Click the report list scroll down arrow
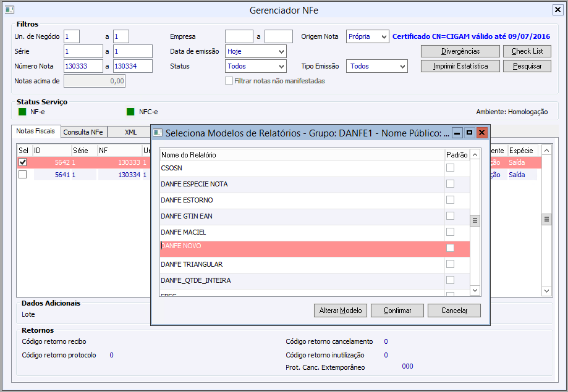This screenshot has height=392, width=568. point(475,290)
